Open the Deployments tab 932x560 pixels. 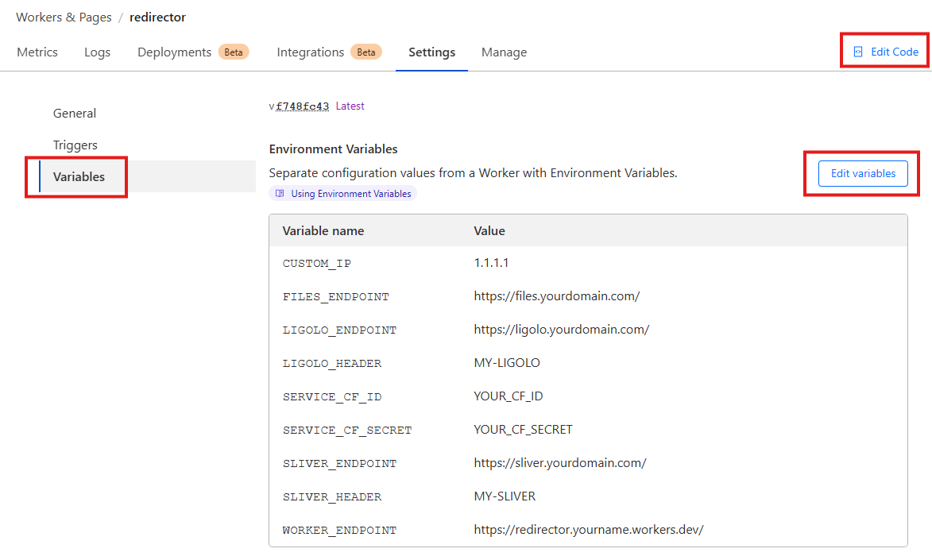tap(175, 52)
